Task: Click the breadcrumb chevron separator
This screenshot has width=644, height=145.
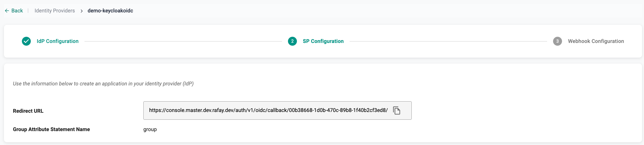Action: point(81,11)
